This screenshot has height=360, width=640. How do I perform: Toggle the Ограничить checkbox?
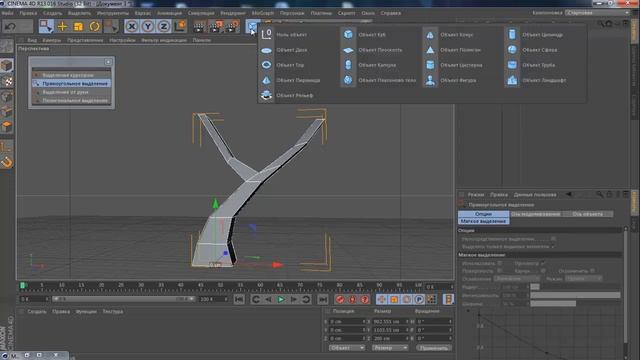592,271
